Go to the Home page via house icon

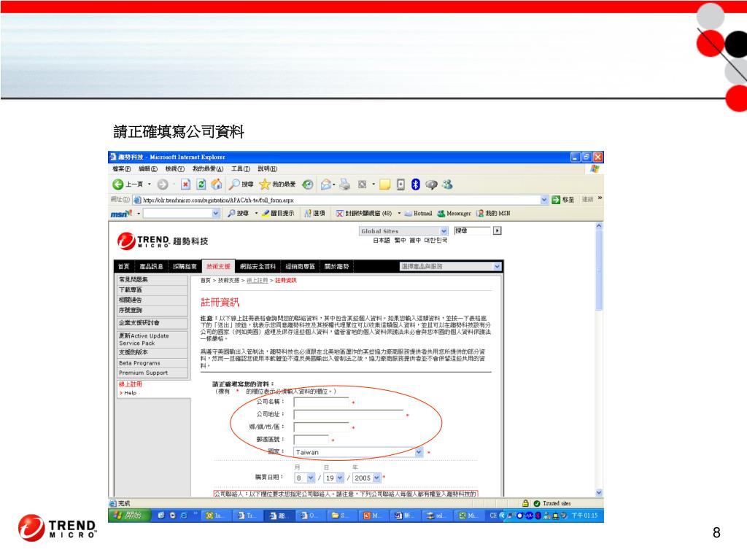tap(216, 184)
